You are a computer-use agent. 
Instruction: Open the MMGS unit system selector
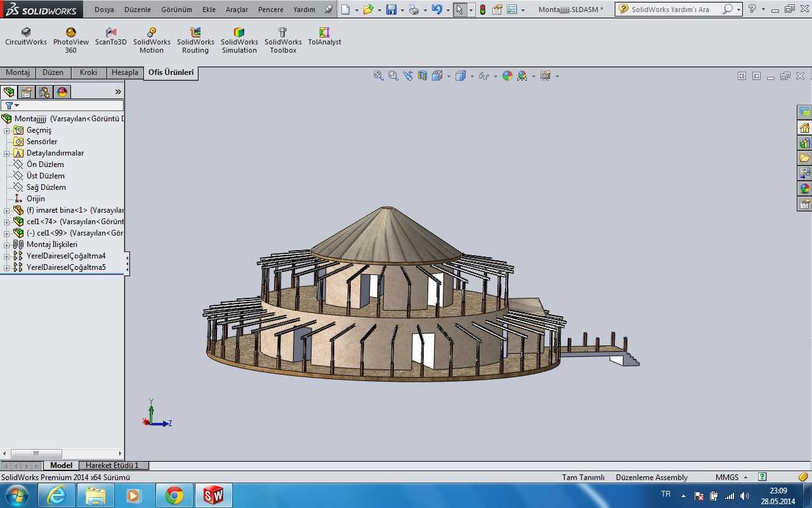(730, 477)
